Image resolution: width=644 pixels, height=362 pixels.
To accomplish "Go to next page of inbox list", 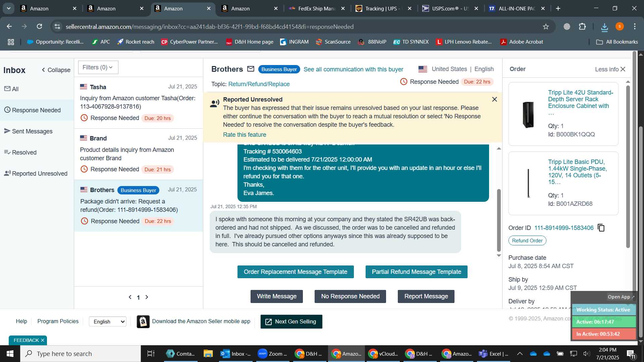I will point(147,297).
